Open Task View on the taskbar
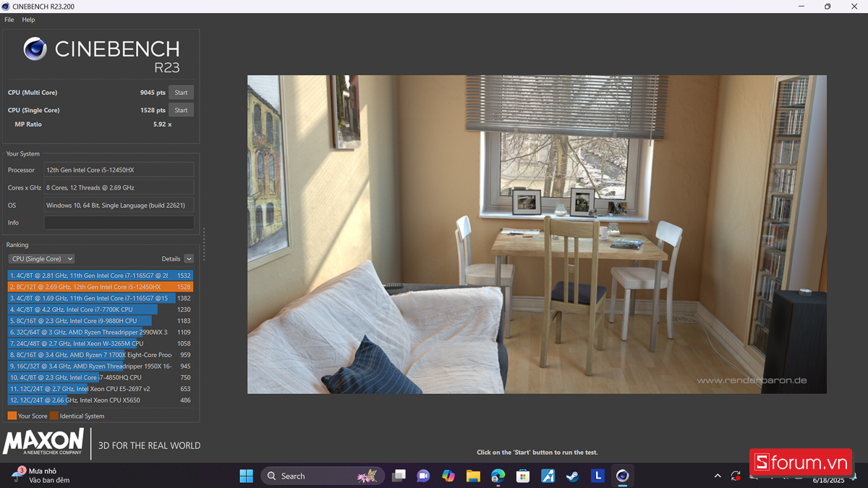This screenshot has height=488, width=868. pos(399,476)
